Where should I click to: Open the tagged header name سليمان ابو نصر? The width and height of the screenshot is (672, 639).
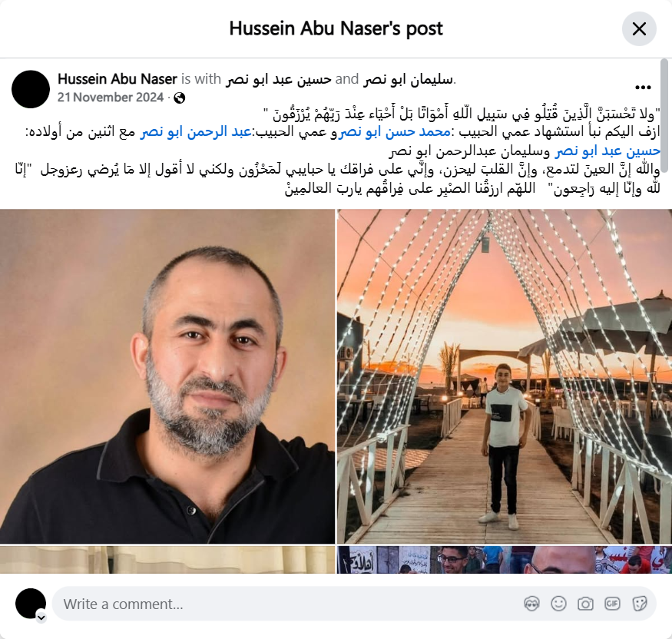click(408, 80)
